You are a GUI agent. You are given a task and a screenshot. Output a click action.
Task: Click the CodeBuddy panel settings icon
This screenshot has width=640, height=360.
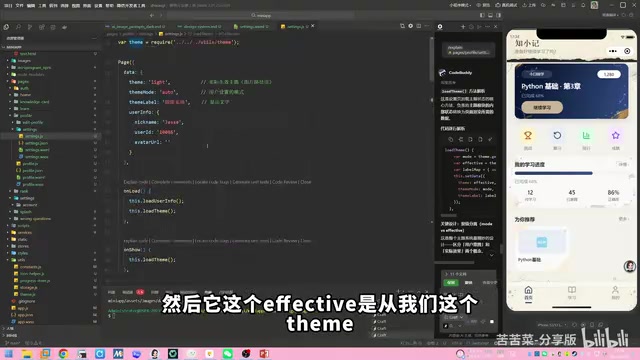click(440, 27)
